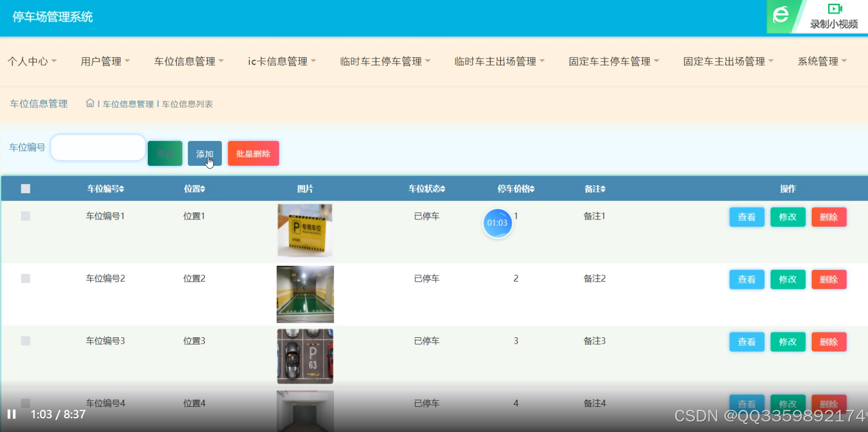
Task: Click 修改 for 车位编号3 row
Action: click(x=788, y=342)
